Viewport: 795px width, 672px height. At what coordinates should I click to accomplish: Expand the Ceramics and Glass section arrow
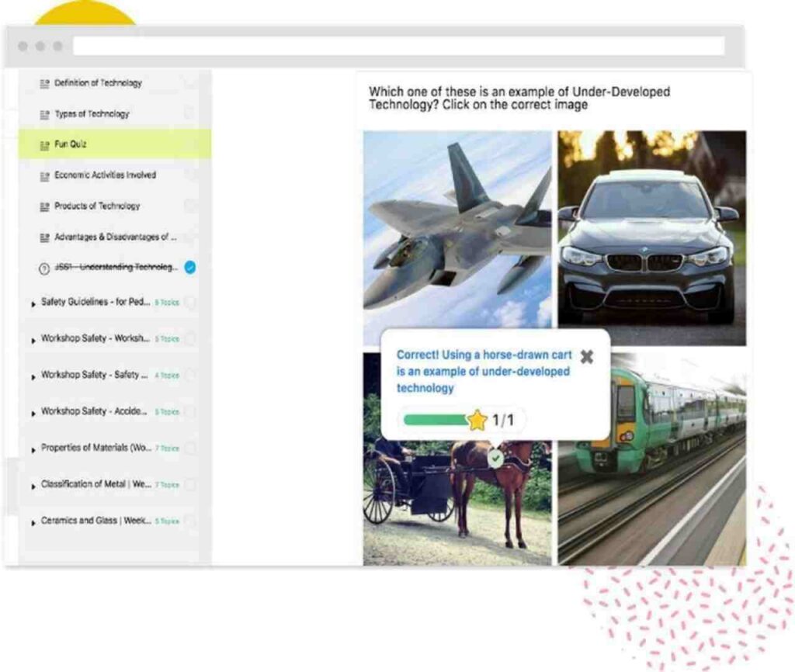[x=33, y=523]
